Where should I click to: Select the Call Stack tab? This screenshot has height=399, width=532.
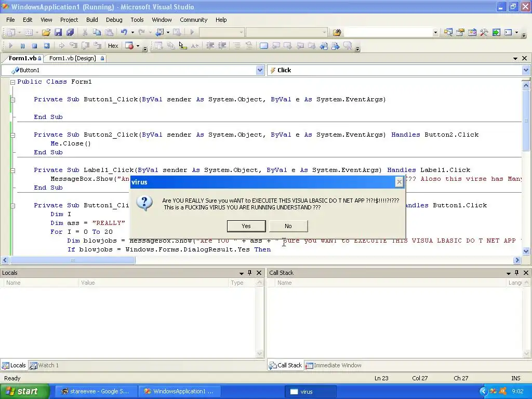point(285,365)
